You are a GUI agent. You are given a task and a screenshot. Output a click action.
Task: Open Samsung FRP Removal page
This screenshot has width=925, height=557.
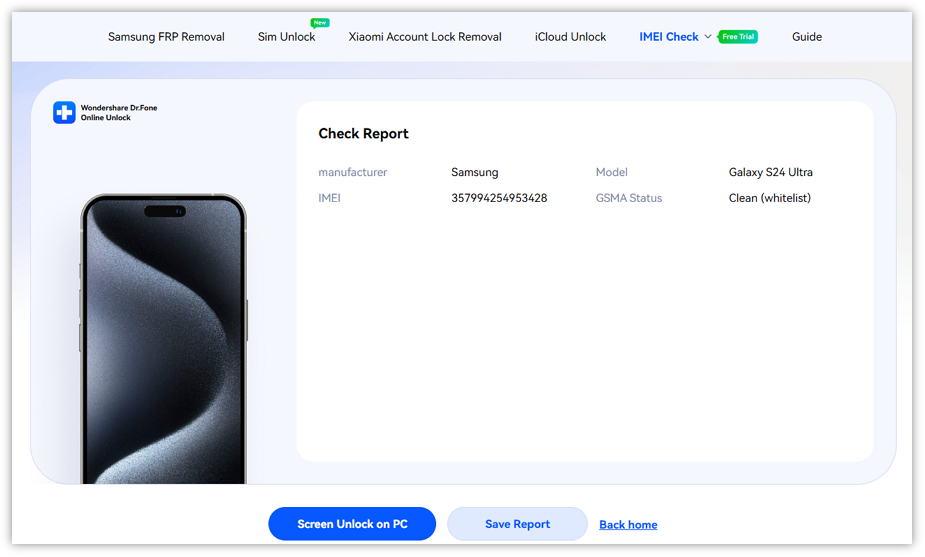[166, 37]
